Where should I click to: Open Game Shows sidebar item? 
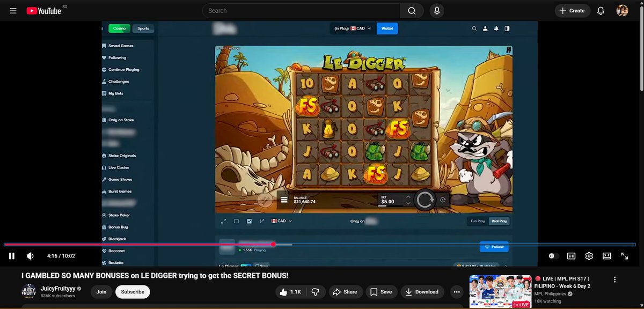117,179
